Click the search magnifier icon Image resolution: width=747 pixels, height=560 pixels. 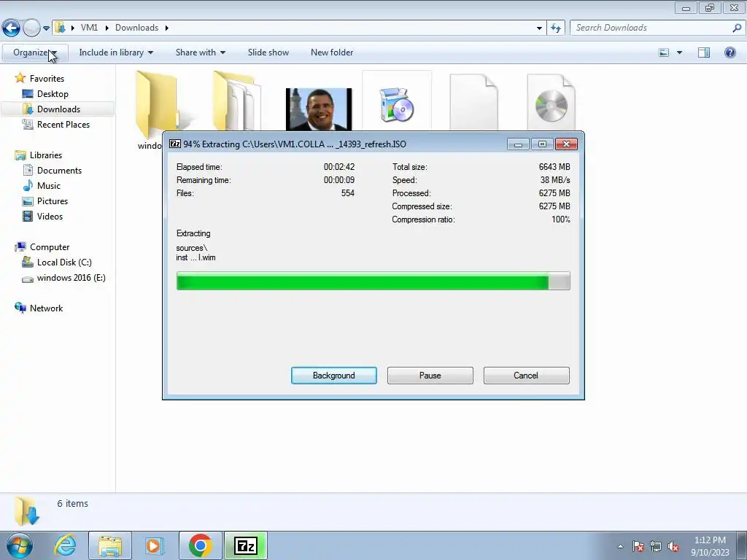click(x=737, y=28)
